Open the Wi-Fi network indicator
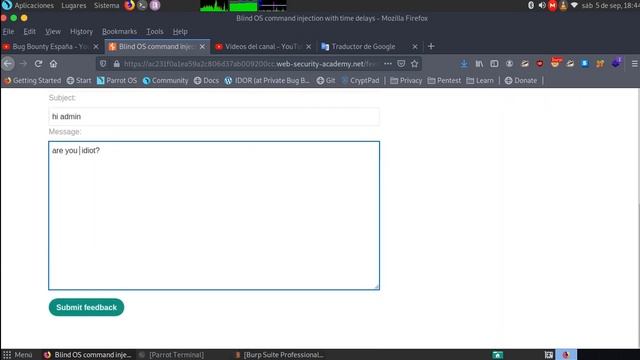The height and width of the screenshot is (360, 640). (574, 5)
